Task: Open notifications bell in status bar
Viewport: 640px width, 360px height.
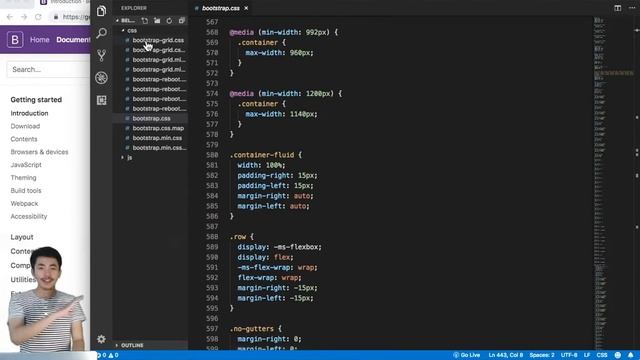Action: [x=631, y=355]
